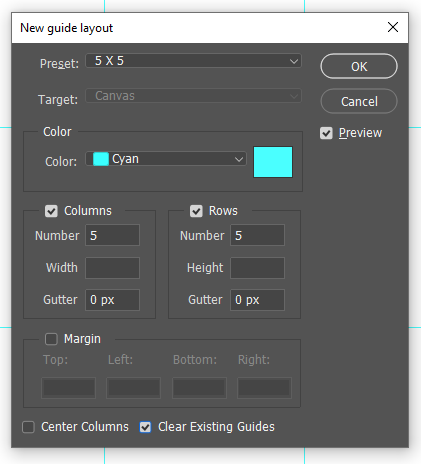Enable Center Columns option
Viewport: 421px width, 464px height.
pyautogui.click(x=28, y=427)
